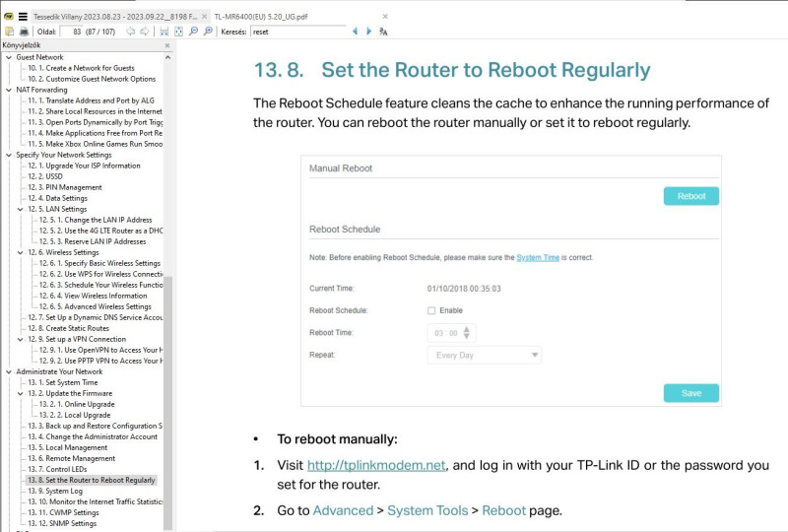Open 12.6.4 View Wireless Information
788x532 pixels.
tap(93, 296)
